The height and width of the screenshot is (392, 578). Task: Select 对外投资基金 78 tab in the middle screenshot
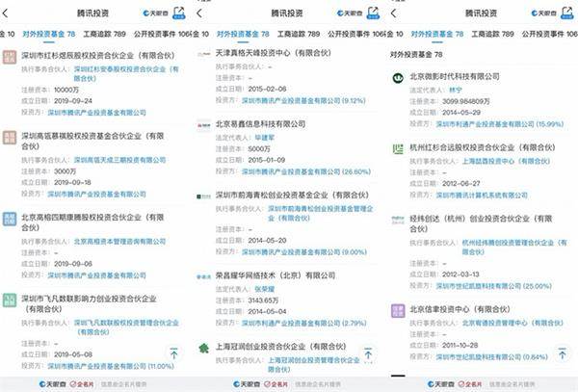coord(243,34)
